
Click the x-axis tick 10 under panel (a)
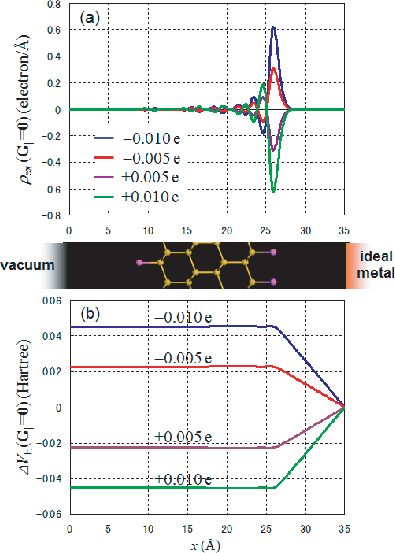click(148, 231)
